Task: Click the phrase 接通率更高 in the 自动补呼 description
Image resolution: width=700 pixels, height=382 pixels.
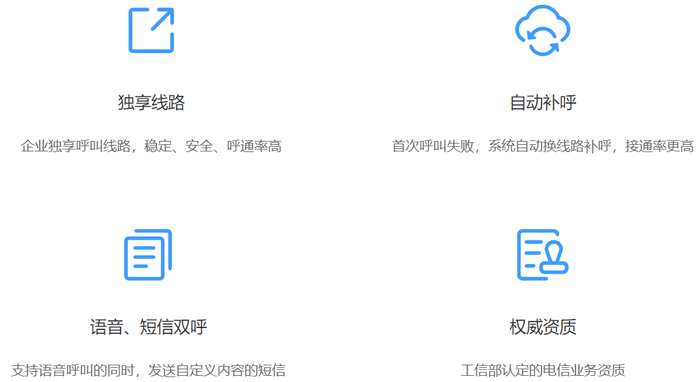Action: 660,146
